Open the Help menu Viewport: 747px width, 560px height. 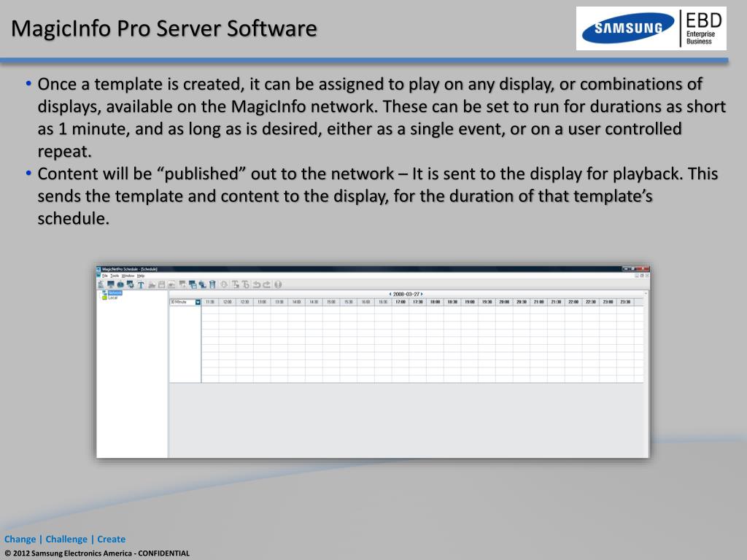(141, 276)
